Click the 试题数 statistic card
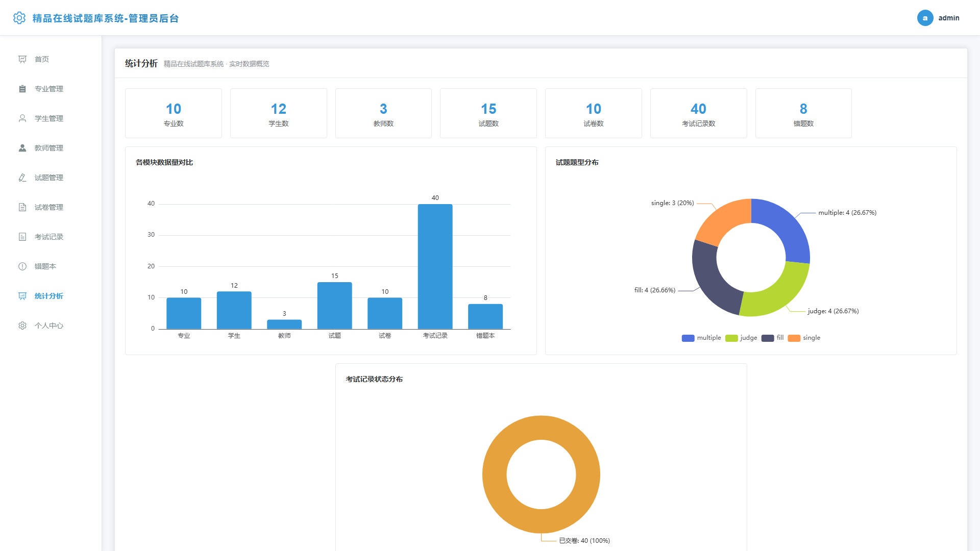980x551 pixels. pos(488,113)
